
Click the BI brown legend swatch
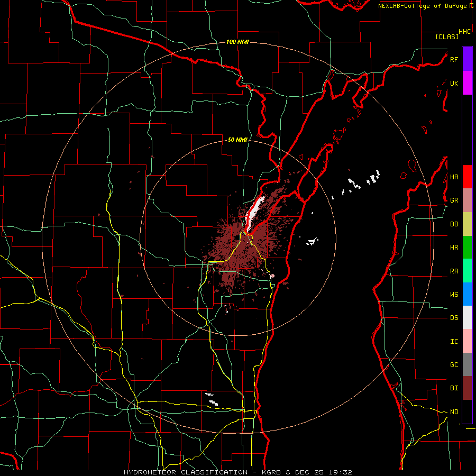click(467, 388)
